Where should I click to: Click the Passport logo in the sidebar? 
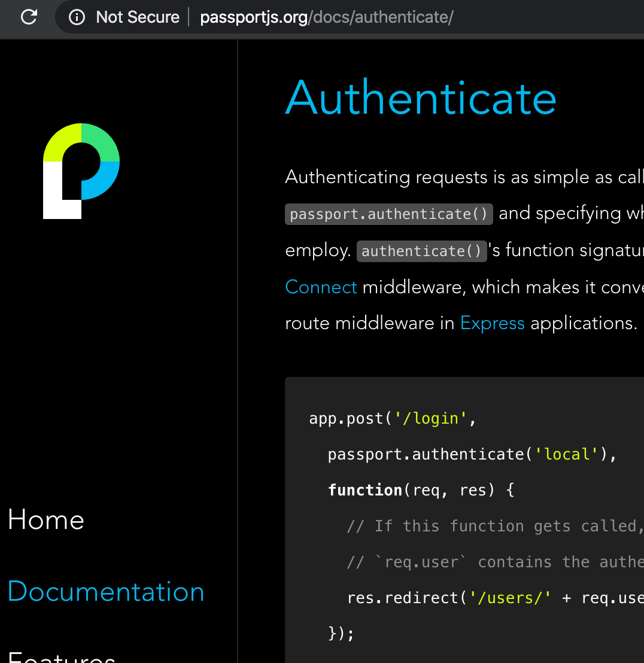tap(81, 172)
